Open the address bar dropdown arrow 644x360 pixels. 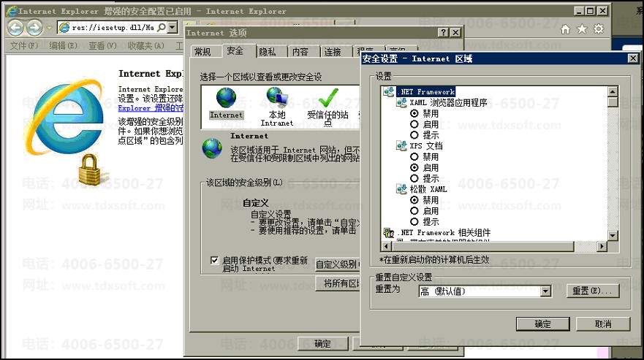pos(173,28)
